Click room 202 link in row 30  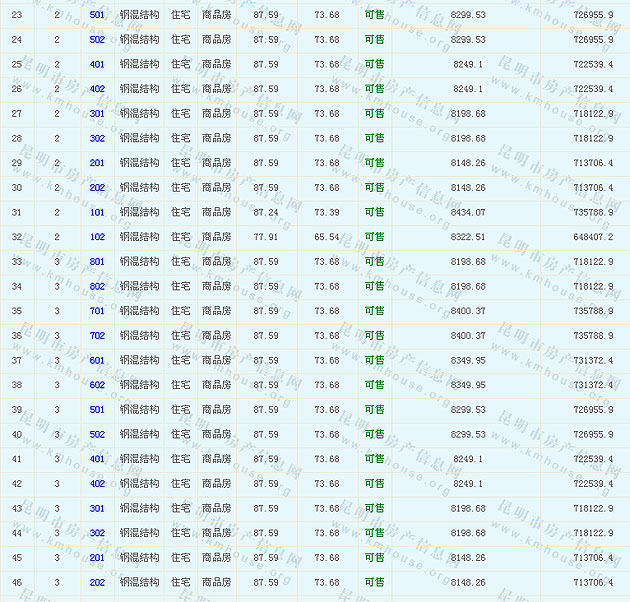97,188
